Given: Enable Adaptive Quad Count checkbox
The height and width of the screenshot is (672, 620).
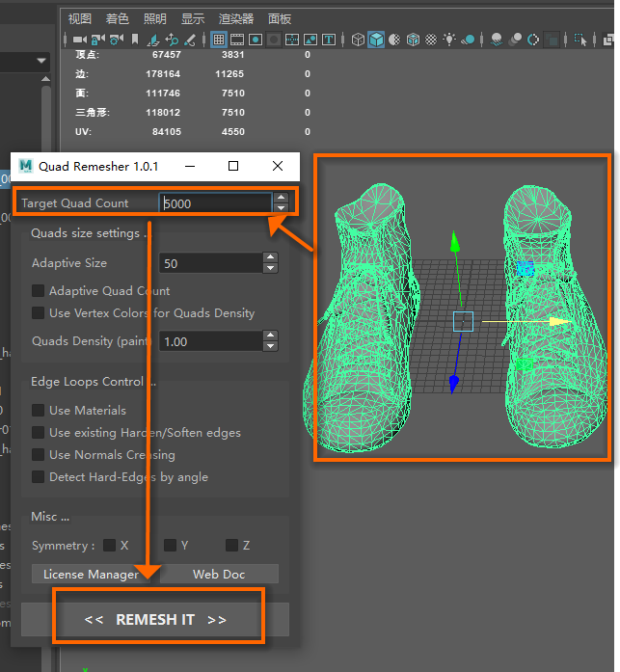Looking at the screenshot, I should [x=39, y=290].
